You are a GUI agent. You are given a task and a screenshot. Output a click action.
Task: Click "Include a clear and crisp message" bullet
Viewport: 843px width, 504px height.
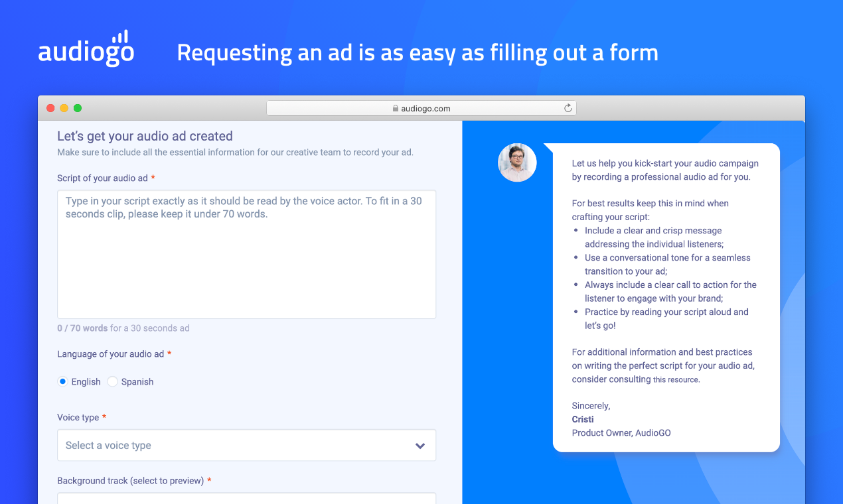coord(654,237)
